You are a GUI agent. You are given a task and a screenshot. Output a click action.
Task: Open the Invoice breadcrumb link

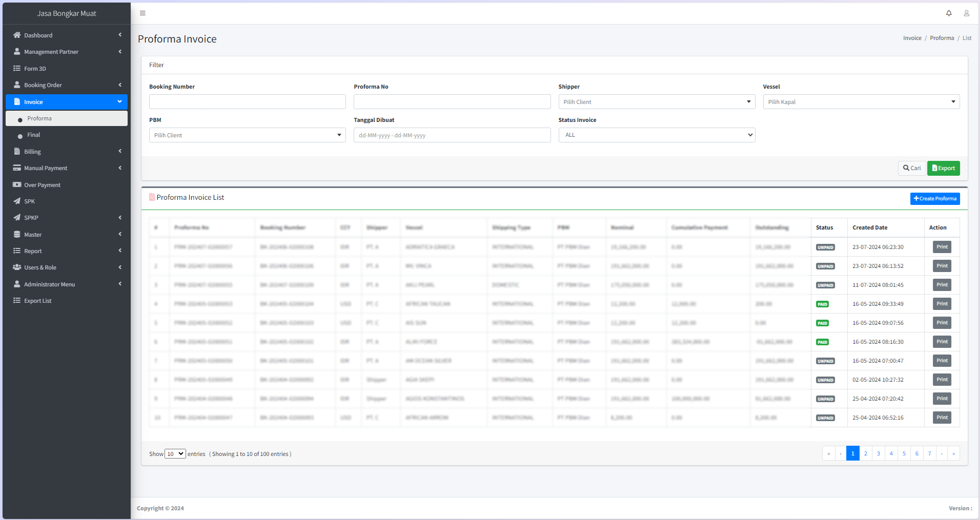(x=912, y=37)
